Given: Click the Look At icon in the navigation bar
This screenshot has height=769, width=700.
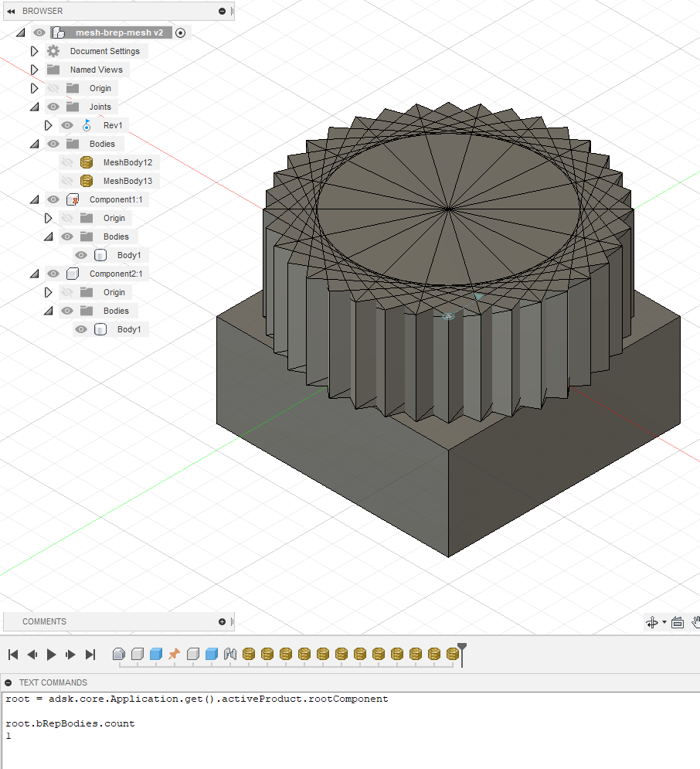Looking at the screenshot, I should click(677, 622).
